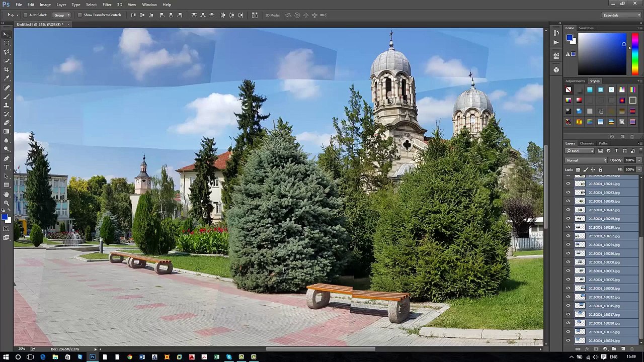Click the zoom percentage field in status bar
This screenshot has width=644, height=362.
22,349
